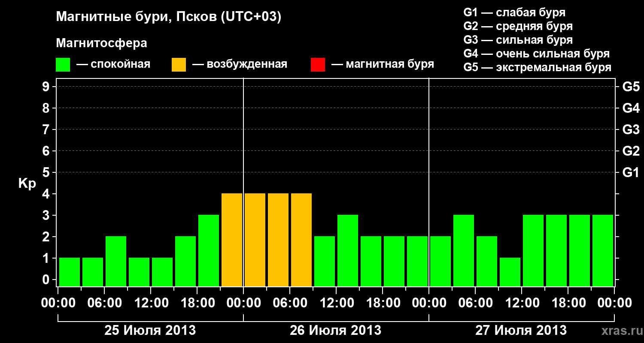Click 'G5 — экстремальная буря' legend line
This screenshot has width=644, height=343.
[537, 67]
